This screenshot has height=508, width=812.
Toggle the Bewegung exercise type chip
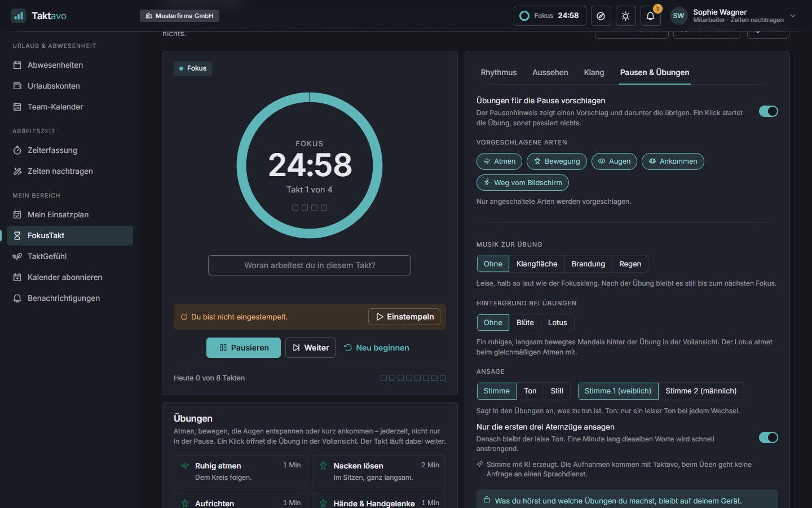[x=557, y=161]
